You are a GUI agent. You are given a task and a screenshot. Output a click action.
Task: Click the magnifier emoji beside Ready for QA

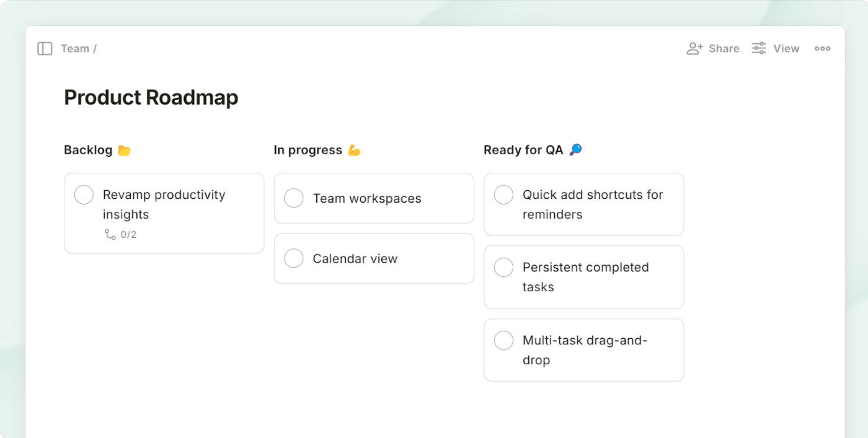(575, 150)
